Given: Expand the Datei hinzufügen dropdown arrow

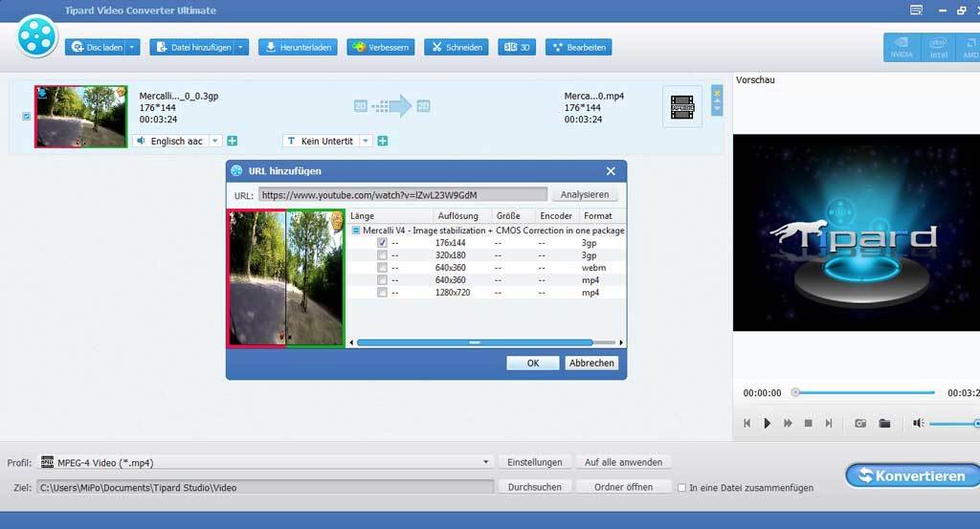Looking at the screenshot, I should pyautogui.click(x=241, y=48).
